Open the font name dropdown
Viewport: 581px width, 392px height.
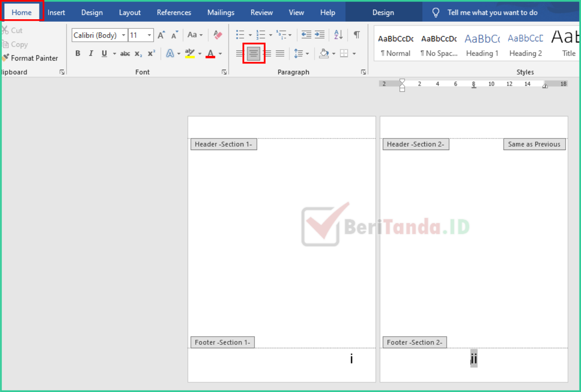coord(124,35)
